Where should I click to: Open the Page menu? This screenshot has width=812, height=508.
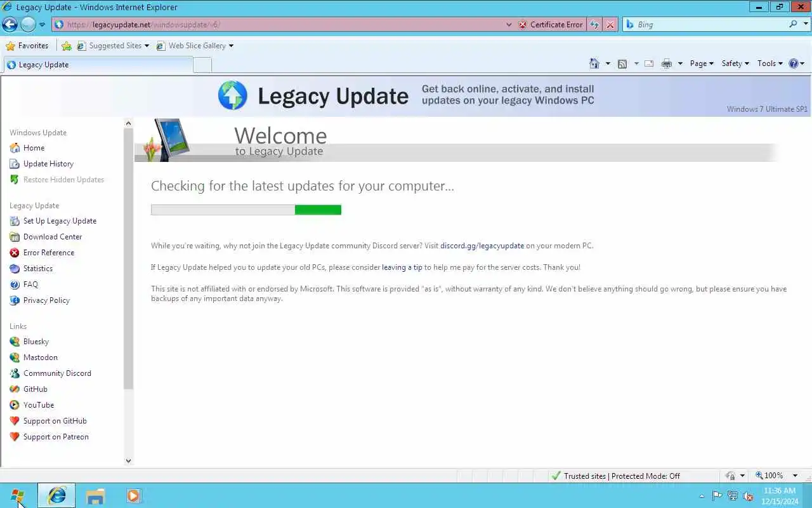(x=702, y=63)
